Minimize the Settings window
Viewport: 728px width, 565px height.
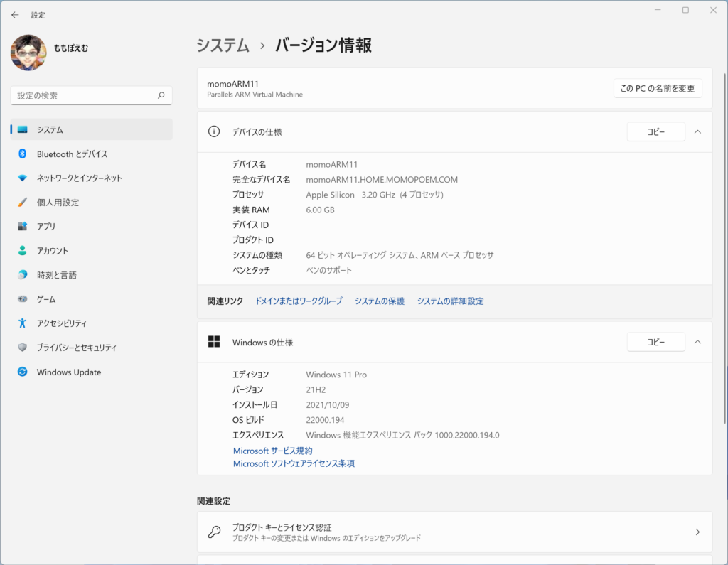[x=658, y=10]
